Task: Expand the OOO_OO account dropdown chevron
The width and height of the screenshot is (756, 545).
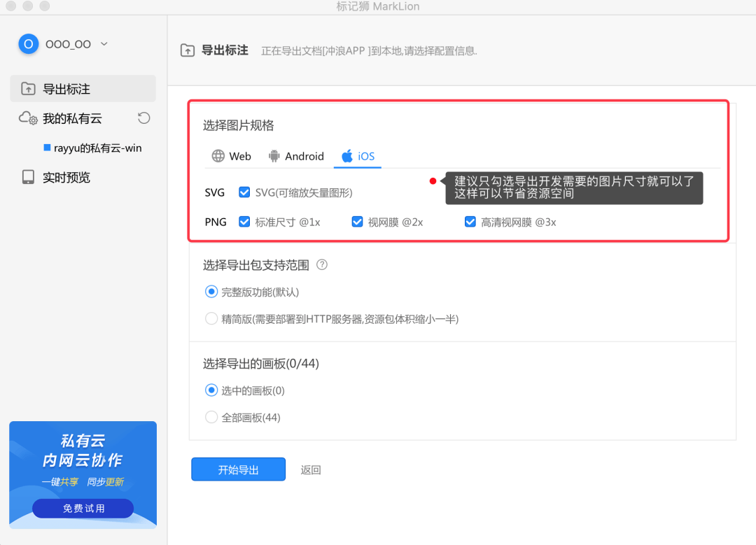Action: [x=104, y=44]
